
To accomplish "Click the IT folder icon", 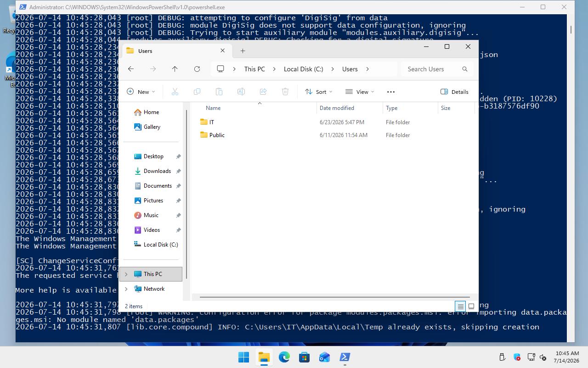I will point(204,122).
